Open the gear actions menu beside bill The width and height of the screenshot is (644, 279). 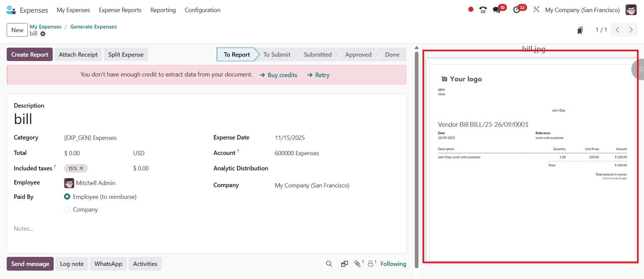pyautogui.click(x=43, y=34)
